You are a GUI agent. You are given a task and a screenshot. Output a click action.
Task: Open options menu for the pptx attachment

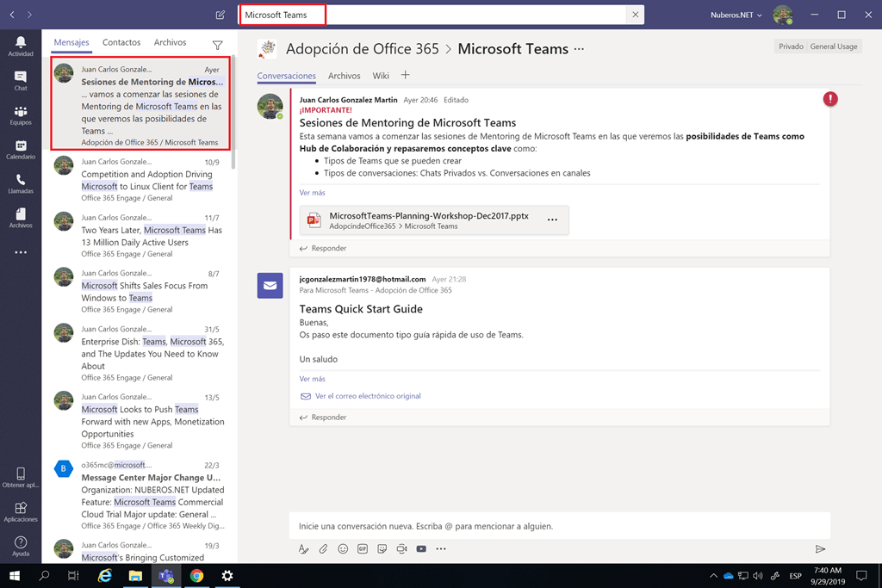(x=552, y=220)
